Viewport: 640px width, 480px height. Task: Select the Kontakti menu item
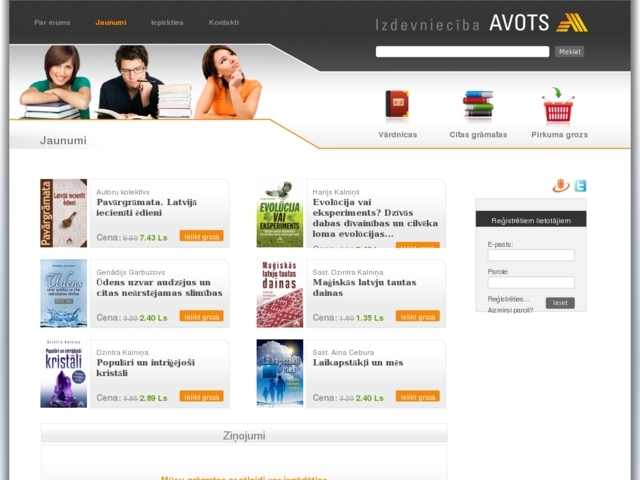pos(224,22)
